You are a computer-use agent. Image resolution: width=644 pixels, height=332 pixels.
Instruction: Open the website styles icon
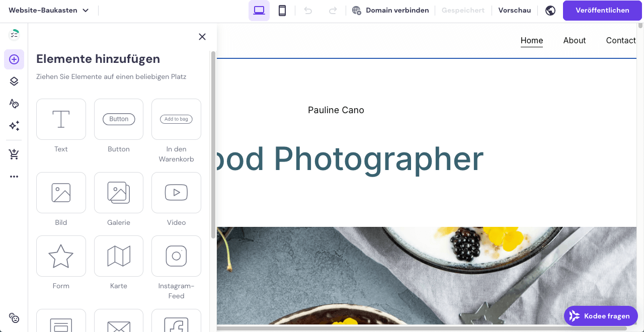pos(14,104)
